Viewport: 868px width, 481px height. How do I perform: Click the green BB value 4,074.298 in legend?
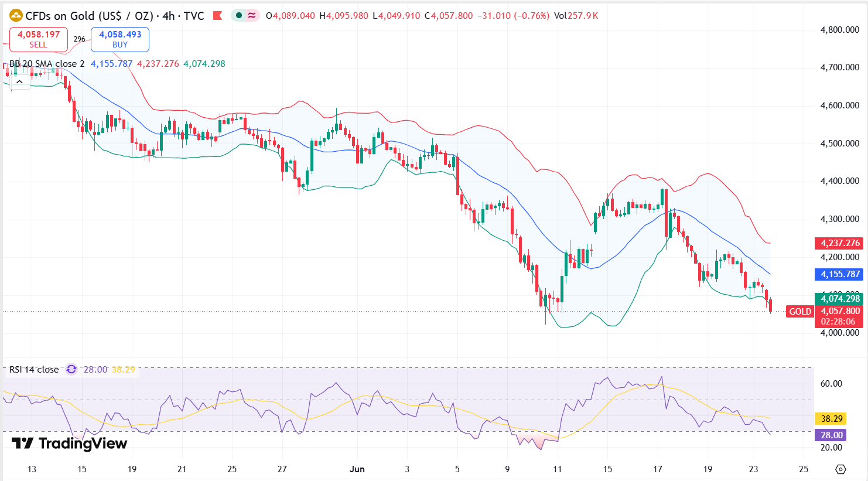(x=204, y=64)
